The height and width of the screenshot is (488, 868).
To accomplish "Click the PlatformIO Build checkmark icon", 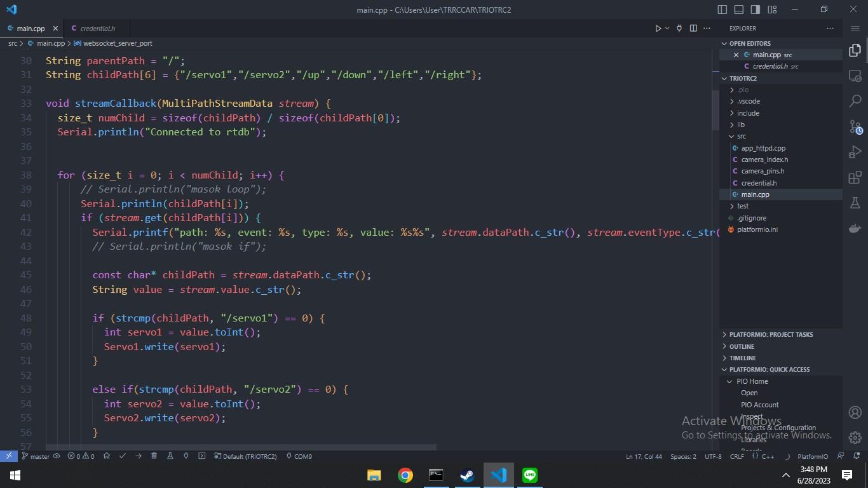I will 123,456.
